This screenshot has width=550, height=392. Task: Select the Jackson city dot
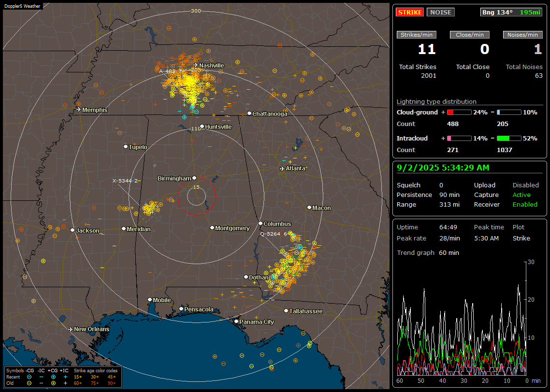(72, 230)
